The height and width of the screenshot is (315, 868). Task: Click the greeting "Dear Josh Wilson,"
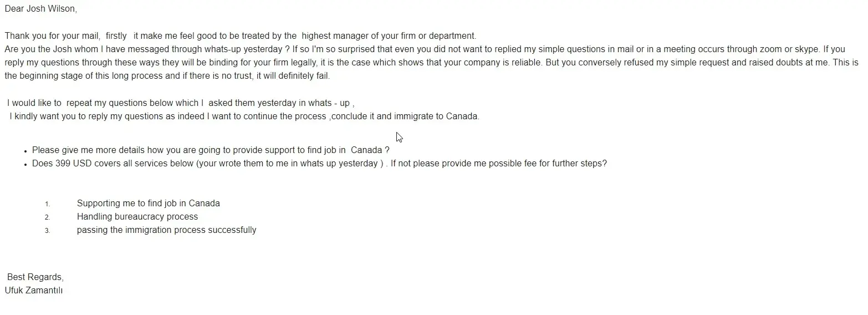tap(40, 9)
